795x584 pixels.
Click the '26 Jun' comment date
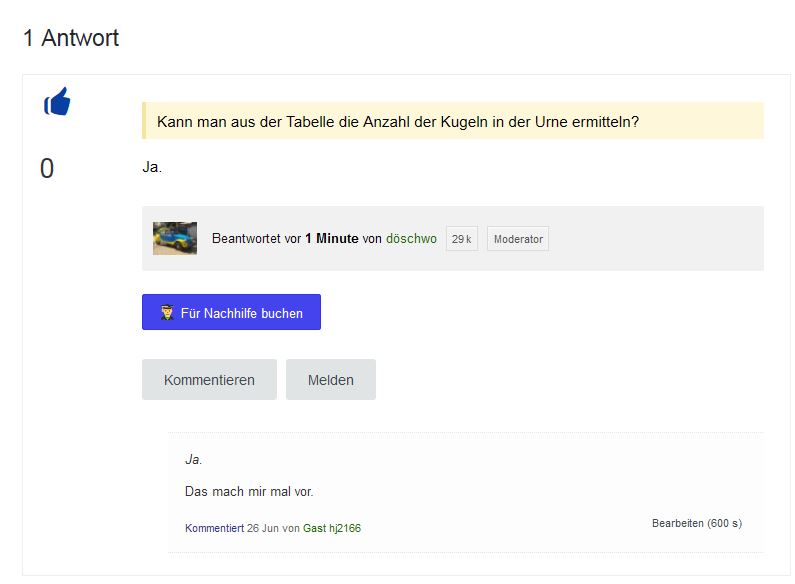pos(263,528)
